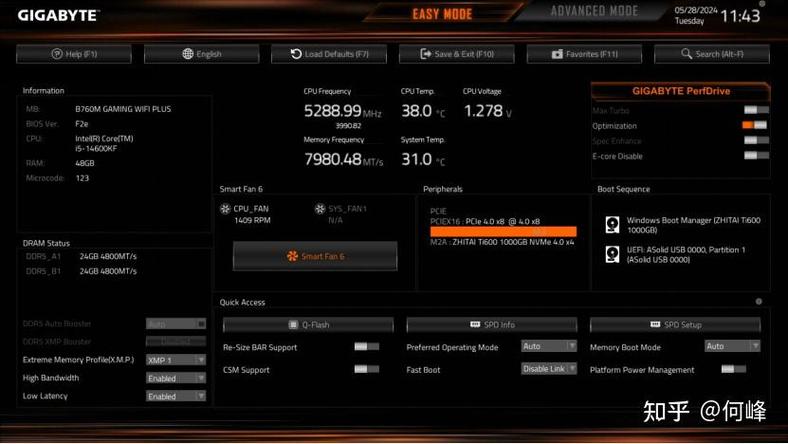Viewport: 788px width, 444px height.
Task: Click the DDR5_B1 24GB 4800MT/s row
Action: point(81,271)
